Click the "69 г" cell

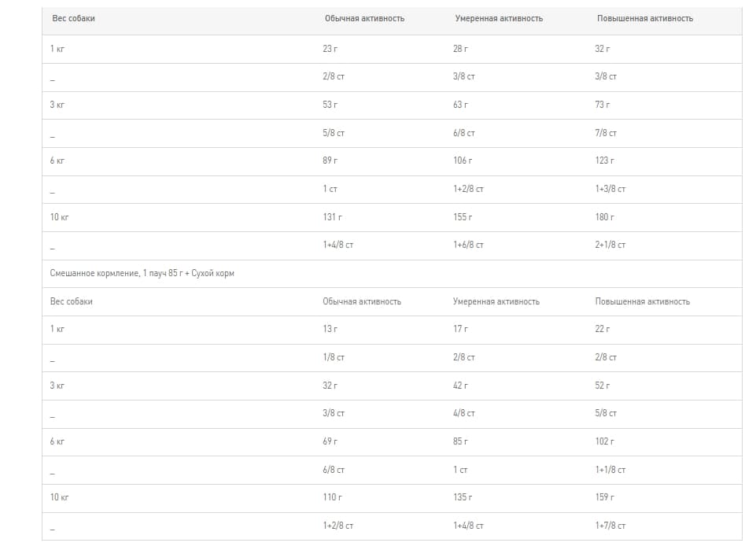[x=330, y=441]
